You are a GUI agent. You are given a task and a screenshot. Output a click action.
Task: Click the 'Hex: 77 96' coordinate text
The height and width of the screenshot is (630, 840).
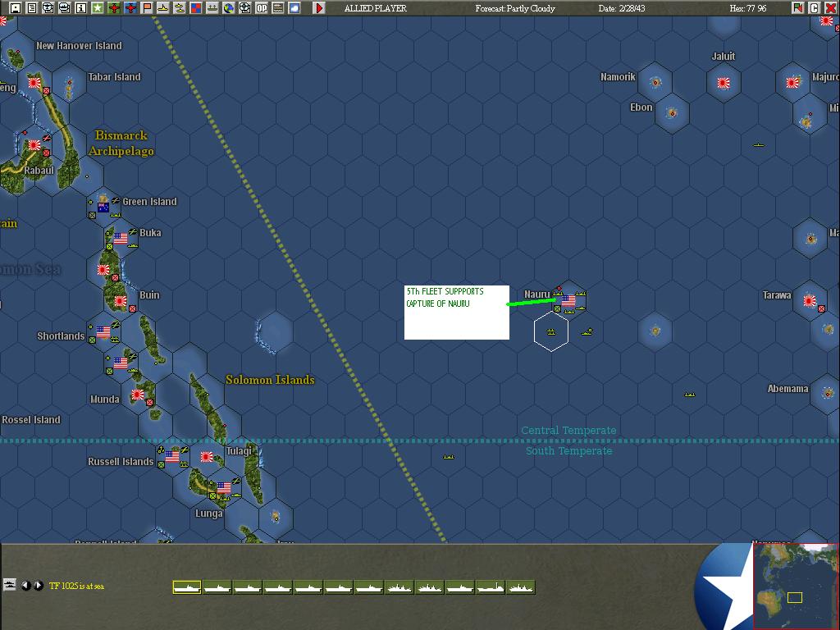click(748, 8)
